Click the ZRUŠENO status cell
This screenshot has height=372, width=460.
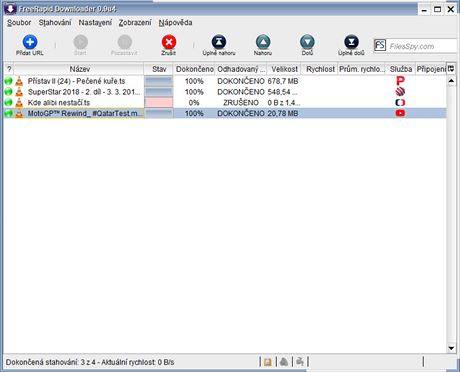point(241,102)
